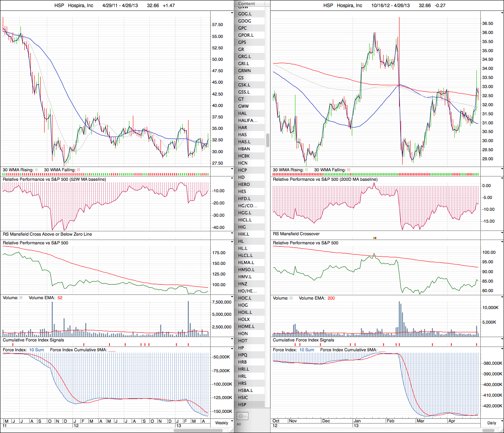The width and height of the screenshot is (504, 433).
Task: Open the gear action menu below the symbol list
Action: click(242, 416)
